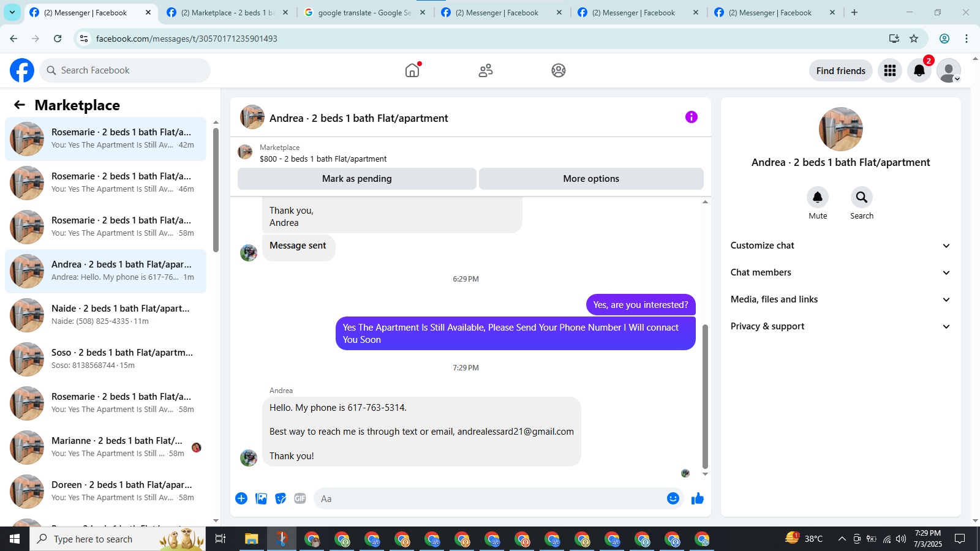Open the account profile avatar menu
Screen dimensions: 980x551
tap(949, 70)
